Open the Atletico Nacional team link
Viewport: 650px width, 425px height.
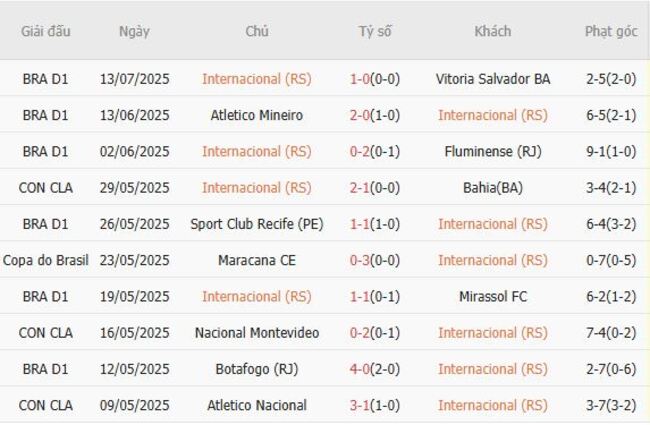click(x=257, y=405)
